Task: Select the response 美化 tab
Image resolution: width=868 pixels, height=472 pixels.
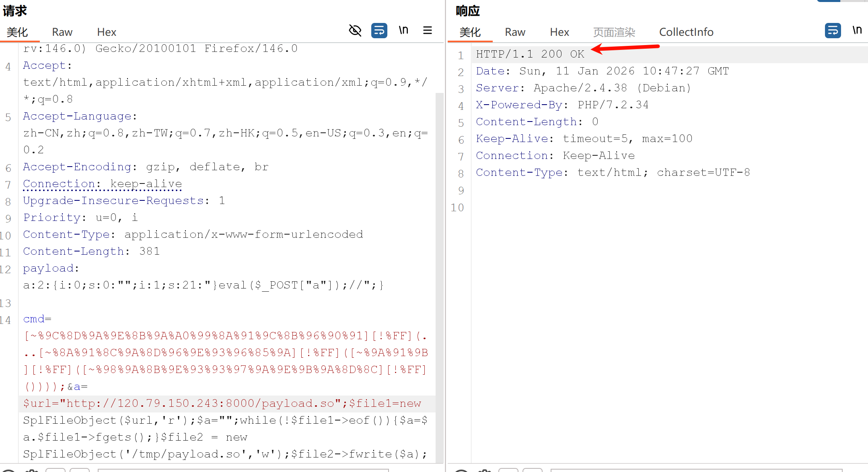Action: (470, 32)
